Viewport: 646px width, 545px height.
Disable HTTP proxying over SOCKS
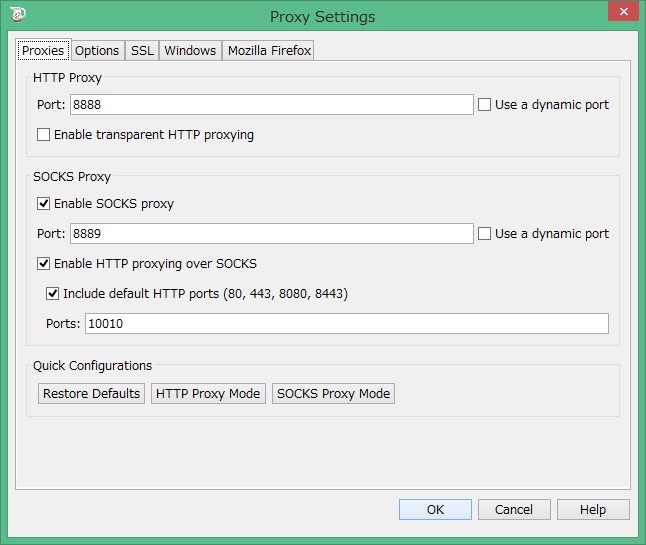44,263
